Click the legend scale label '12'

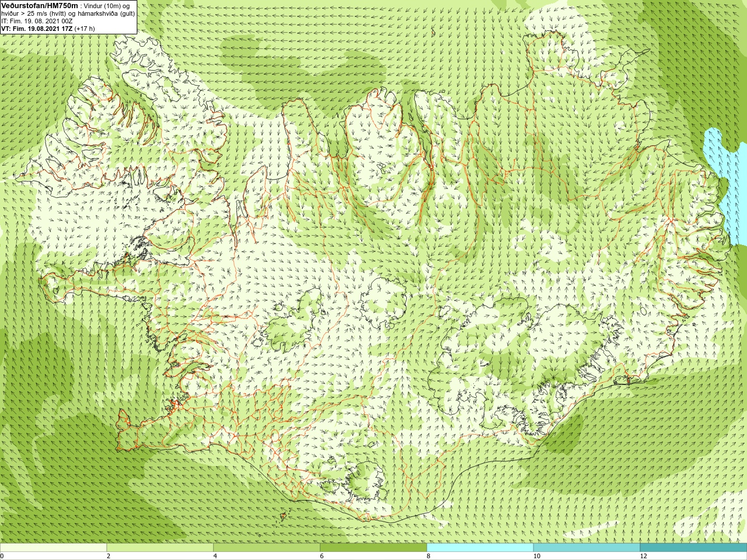(644, 556)
